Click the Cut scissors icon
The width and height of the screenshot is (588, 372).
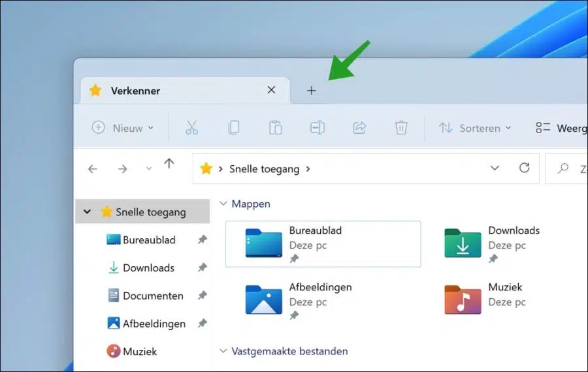(x=191, y=128)
